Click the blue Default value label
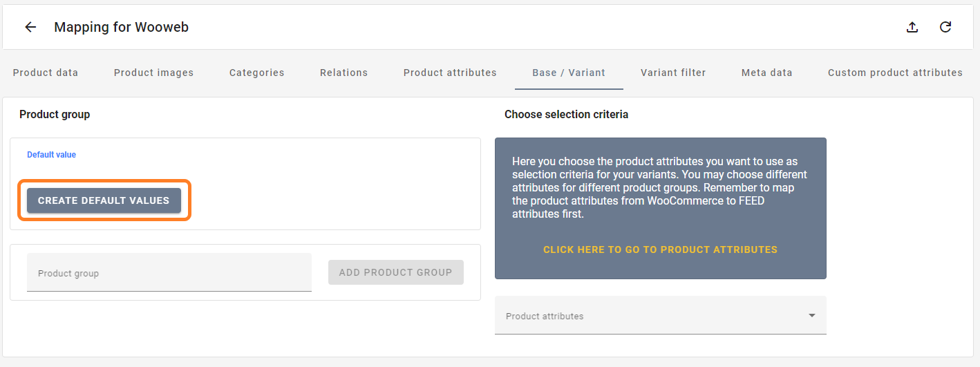980x367 pixels. [52, 155]
